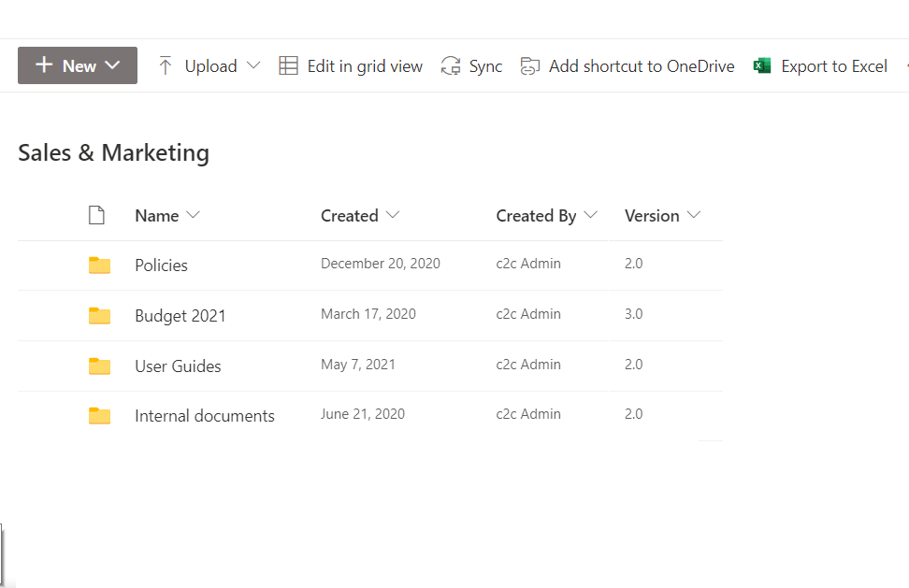
Task: Click the Sync icon
Action: pos(452,65)
